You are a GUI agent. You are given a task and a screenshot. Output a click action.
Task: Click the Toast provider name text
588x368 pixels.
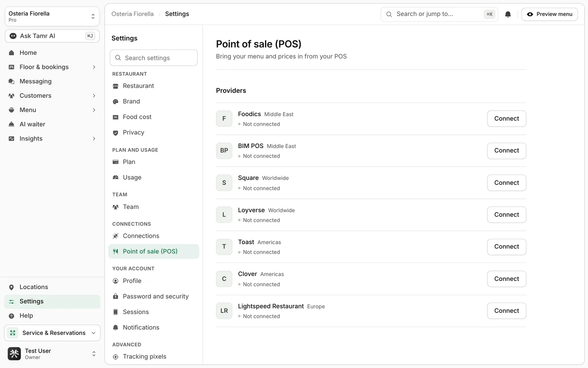[x=246, y=242]
